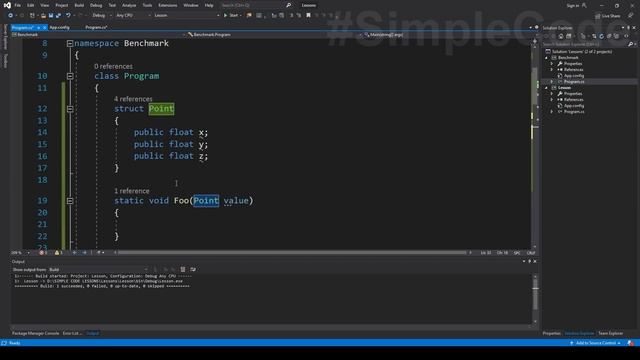
Task: Click the Output panel scrollbar
Action: [x=536, y=298]
